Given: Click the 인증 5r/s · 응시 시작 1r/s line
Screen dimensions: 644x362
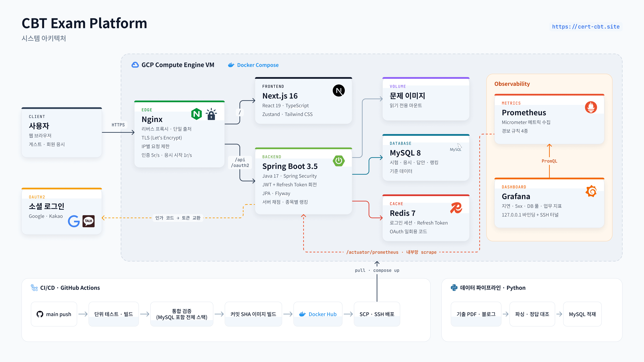Looking at the screenshot, I should pyautogui.click(x=167, y=155).
